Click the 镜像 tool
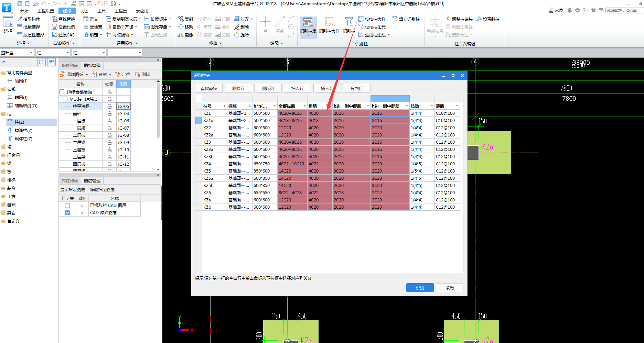 coord(186,35)
